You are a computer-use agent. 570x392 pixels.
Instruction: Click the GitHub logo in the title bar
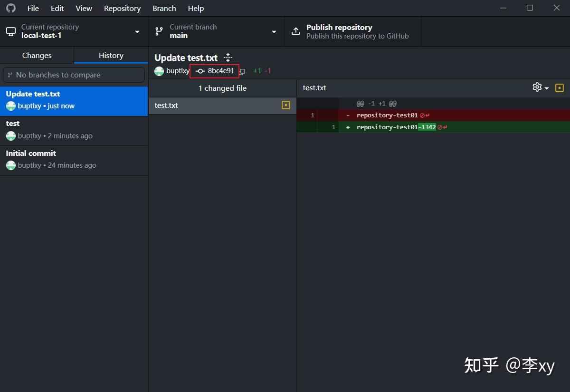10,8
